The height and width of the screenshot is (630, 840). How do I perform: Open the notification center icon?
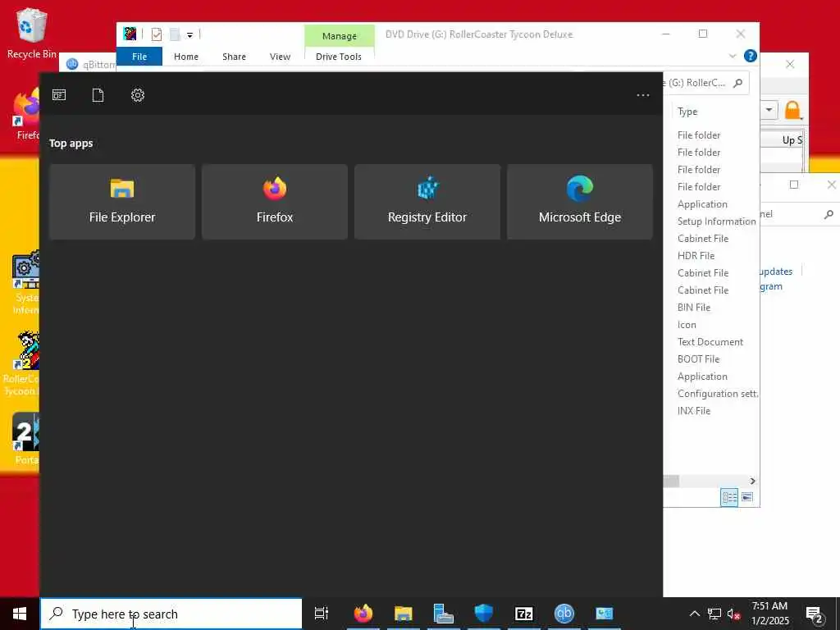coord(815,614)
